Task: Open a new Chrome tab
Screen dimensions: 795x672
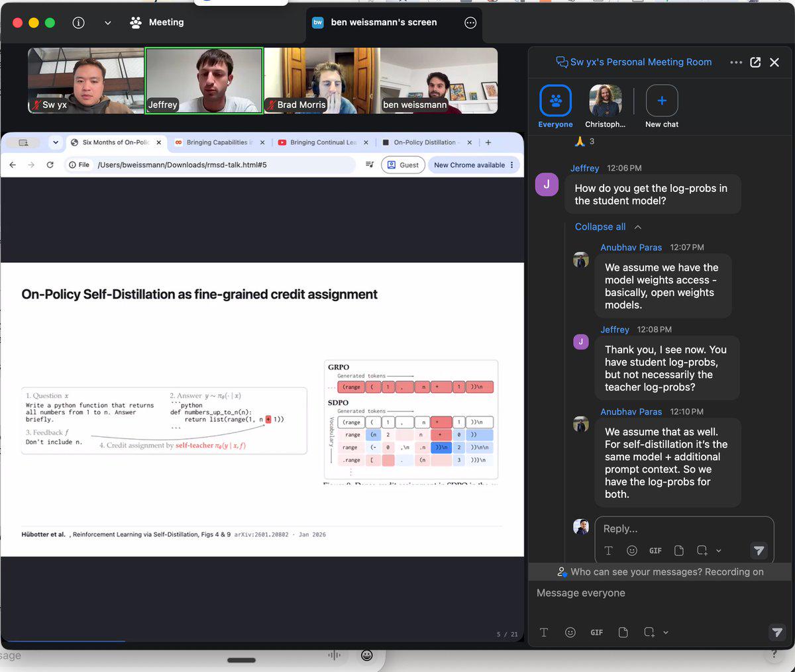Action: pyautogui.click(x=488, y=142)
